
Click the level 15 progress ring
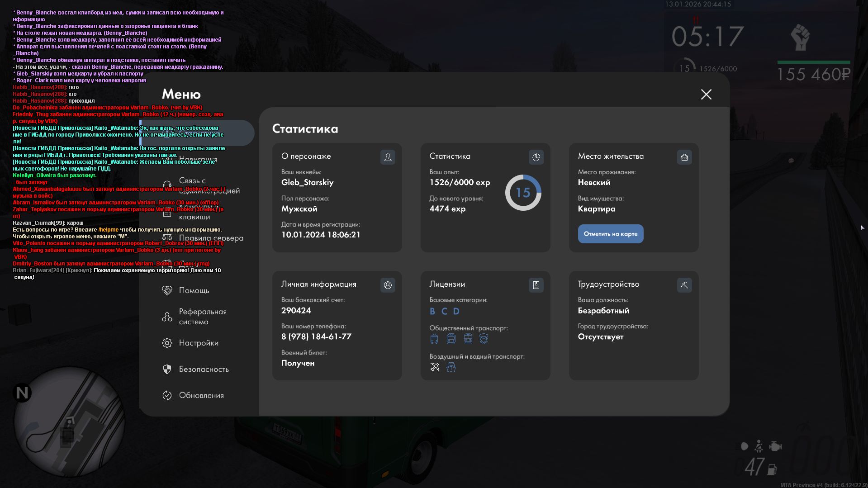point(523,193)
